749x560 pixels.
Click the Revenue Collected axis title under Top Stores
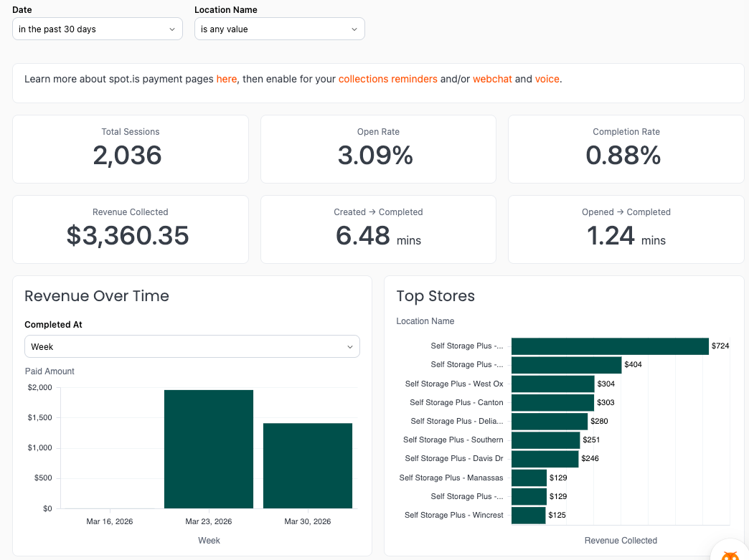tap(621, 541)
